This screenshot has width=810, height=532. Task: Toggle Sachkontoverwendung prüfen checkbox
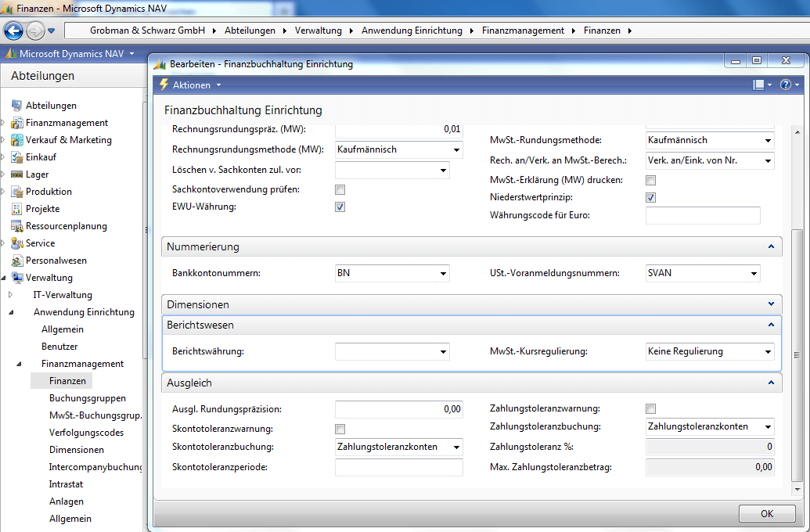[x=340, y=189]
